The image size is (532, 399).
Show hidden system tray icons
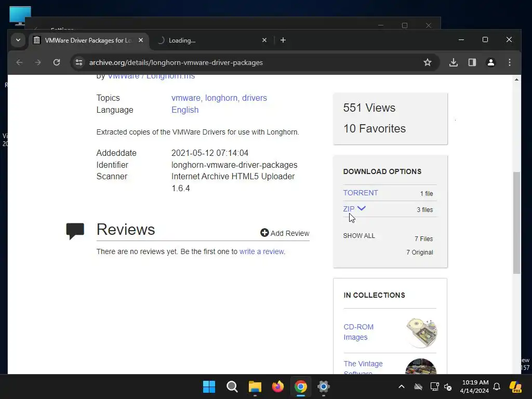[x=402, y=387]
